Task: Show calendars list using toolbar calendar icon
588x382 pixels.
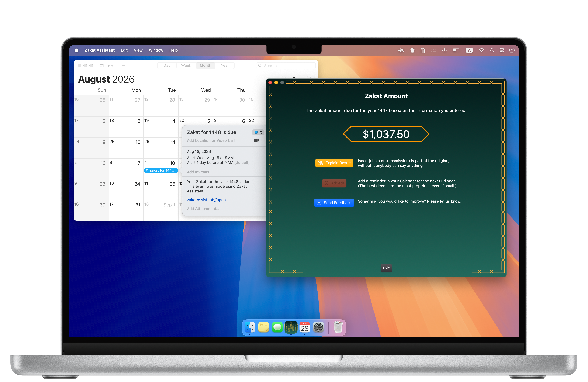Action: coord(102,65)
